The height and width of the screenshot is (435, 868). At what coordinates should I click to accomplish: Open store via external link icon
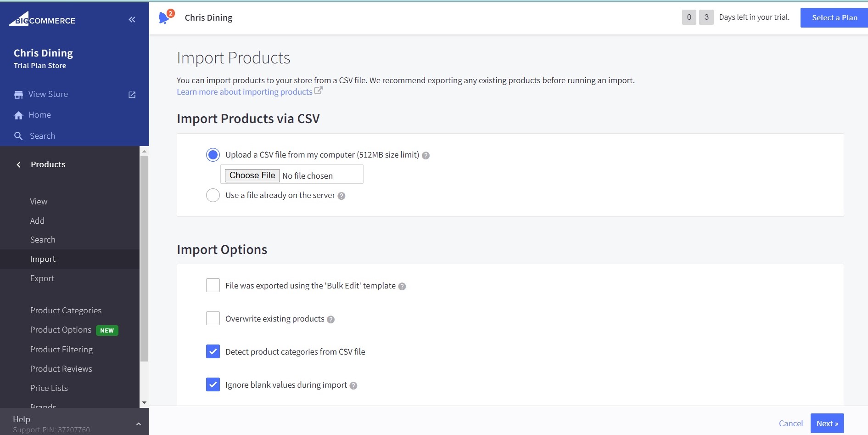[x=132, y=95]
